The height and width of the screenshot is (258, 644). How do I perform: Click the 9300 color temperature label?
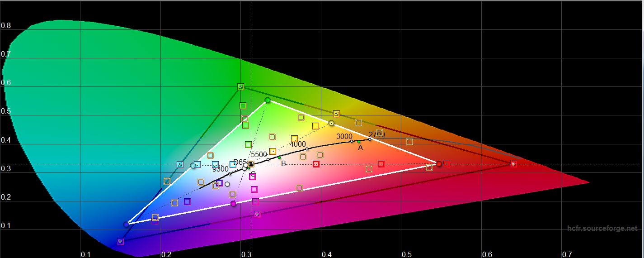221,169
